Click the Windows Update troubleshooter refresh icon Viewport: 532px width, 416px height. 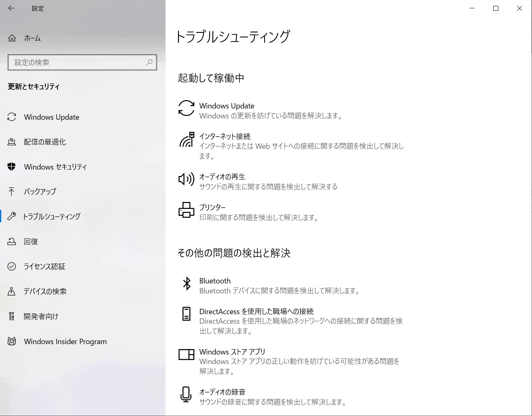coord(186,108)
